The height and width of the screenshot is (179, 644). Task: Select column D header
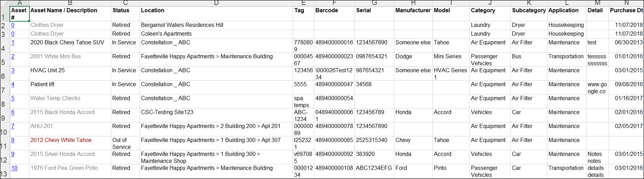click(x=216, y=3)
